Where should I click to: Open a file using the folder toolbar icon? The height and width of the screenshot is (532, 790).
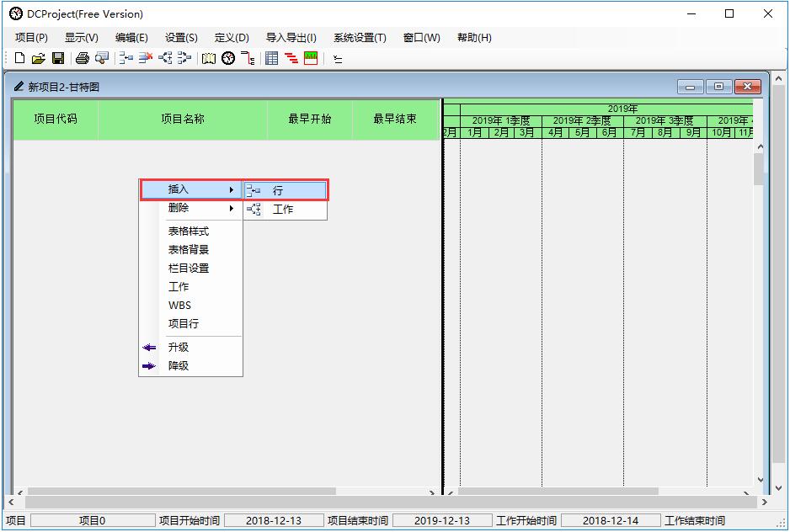[39, 57]
